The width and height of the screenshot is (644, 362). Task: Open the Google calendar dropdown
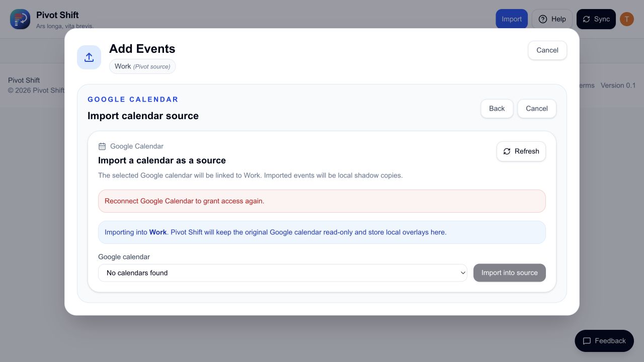tap(283, 273)
